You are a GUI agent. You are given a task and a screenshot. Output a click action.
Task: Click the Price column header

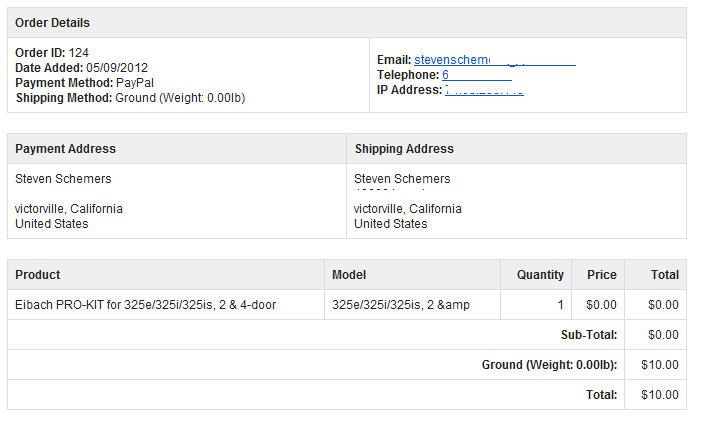point(602,275)
